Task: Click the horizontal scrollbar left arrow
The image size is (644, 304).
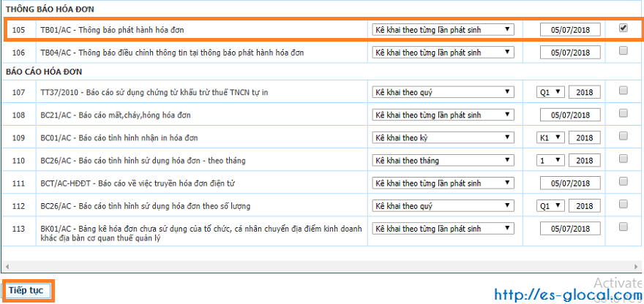Action: point(7,266)
